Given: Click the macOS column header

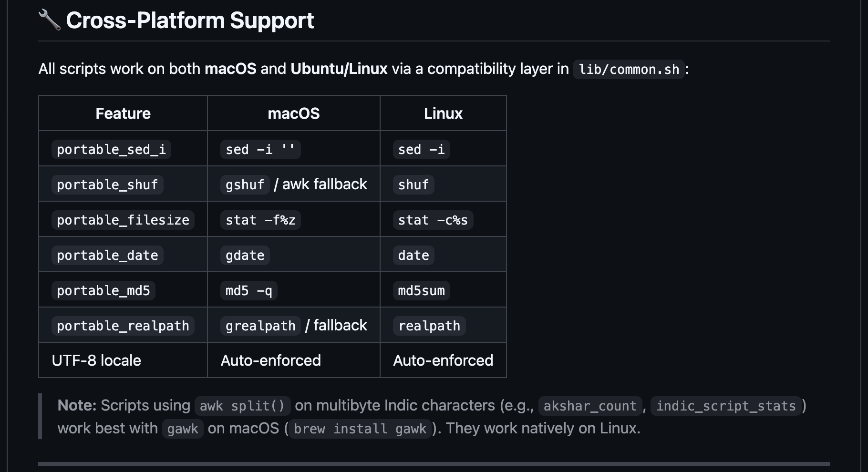Looking at the screenshot, I should (x=294, y=113).
